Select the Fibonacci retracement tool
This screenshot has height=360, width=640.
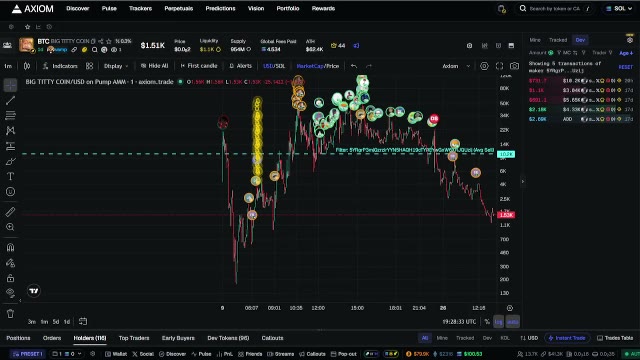(10, 116)
